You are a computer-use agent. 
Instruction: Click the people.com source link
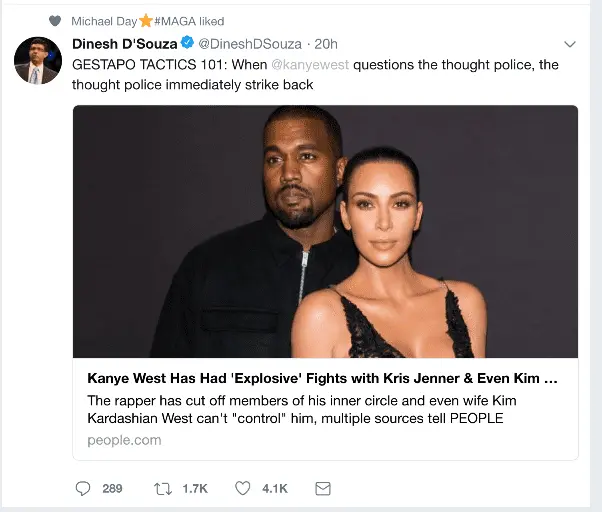click(x=124, y=440)
